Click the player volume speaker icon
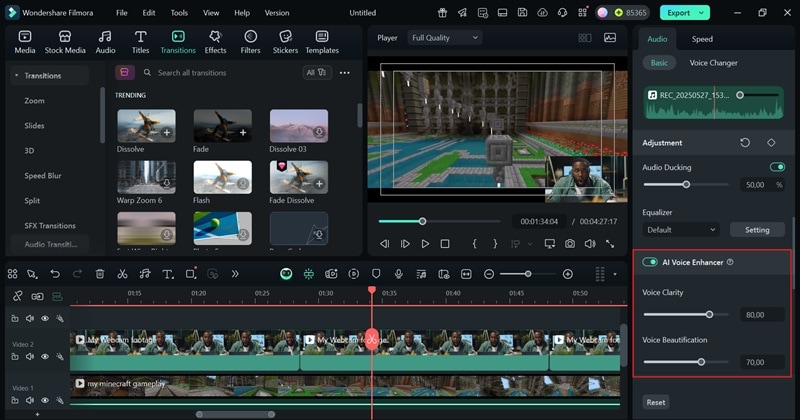This screenshot has height=420, width=800. click(x=590, y=244)
